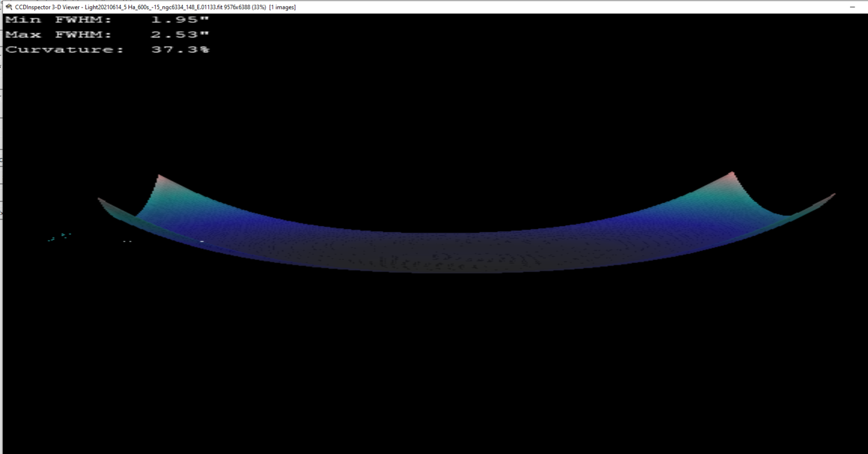Click the pink left peak of the FWHM surface
This screenshot has height=454, width=868.
pos(160,175)
